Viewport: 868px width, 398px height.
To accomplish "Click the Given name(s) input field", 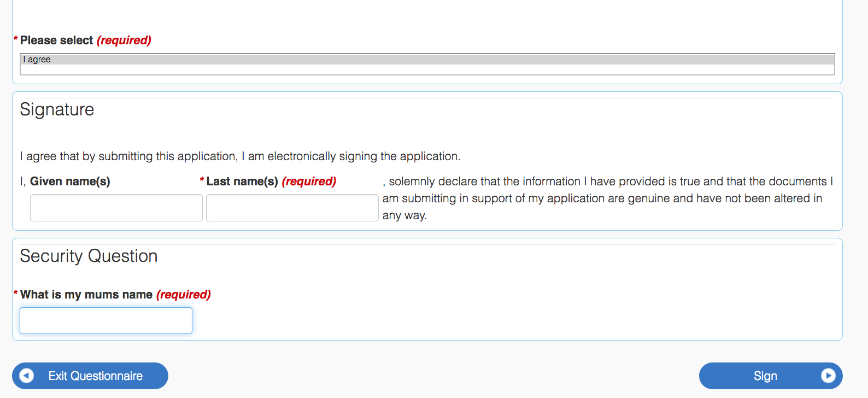I will pos(116,208).
